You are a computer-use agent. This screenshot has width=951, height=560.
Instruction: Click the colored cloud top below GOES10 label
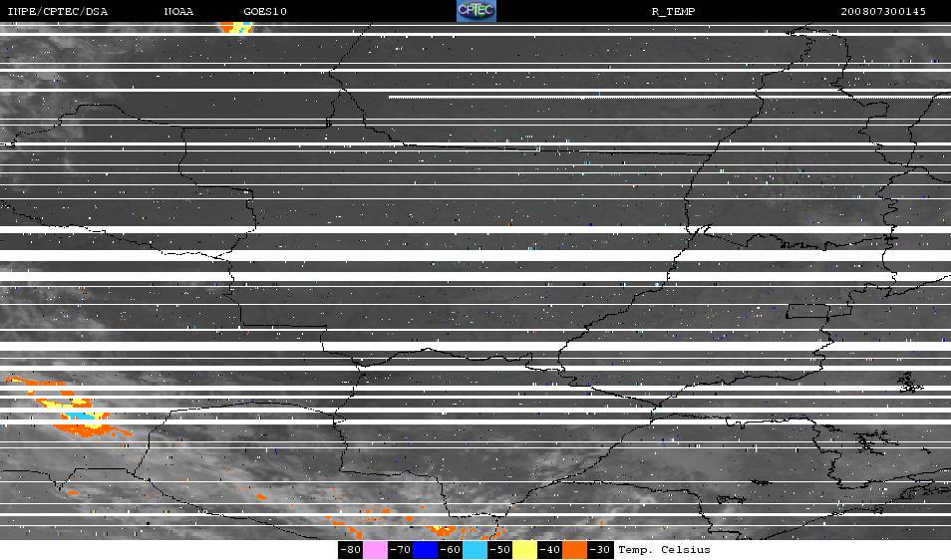[x=235, y=27]
